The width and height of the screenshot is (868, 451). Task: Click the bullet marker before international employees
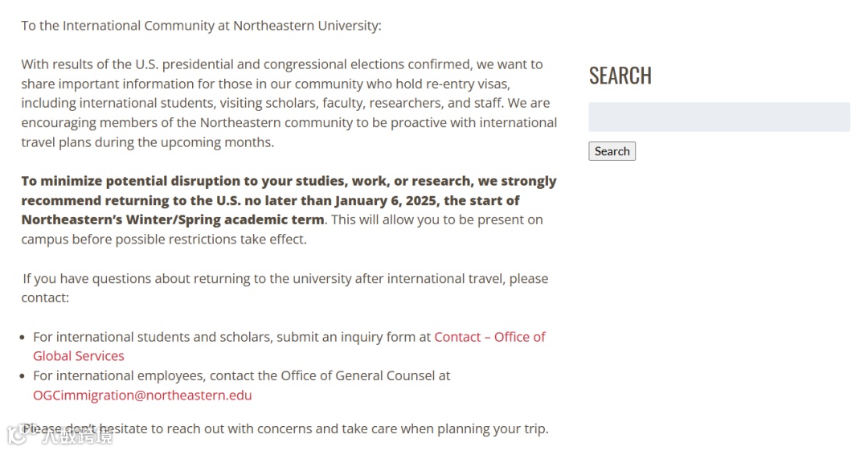(x=25, y=376)
